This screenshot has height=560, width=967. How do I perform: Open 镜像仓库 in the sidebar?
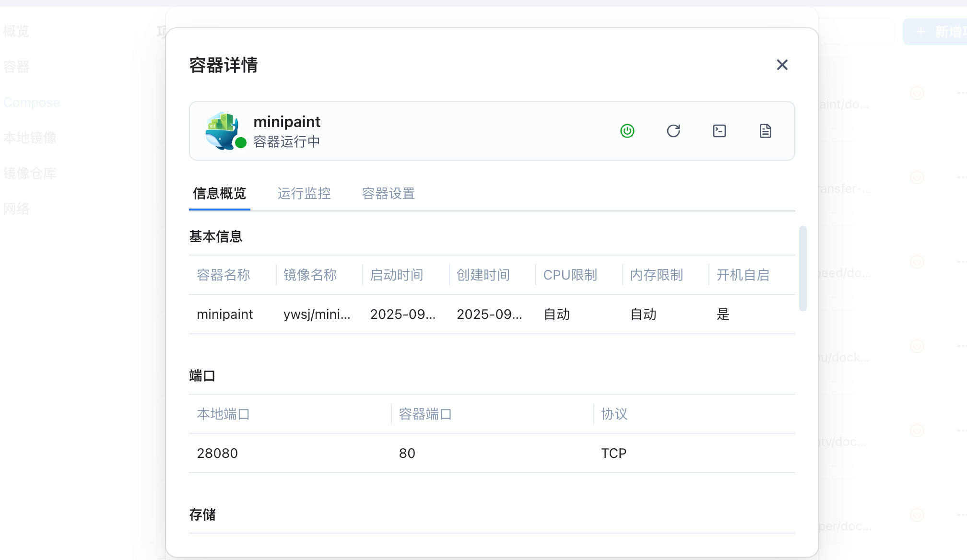pyautogui.click(x=30, y=173)
